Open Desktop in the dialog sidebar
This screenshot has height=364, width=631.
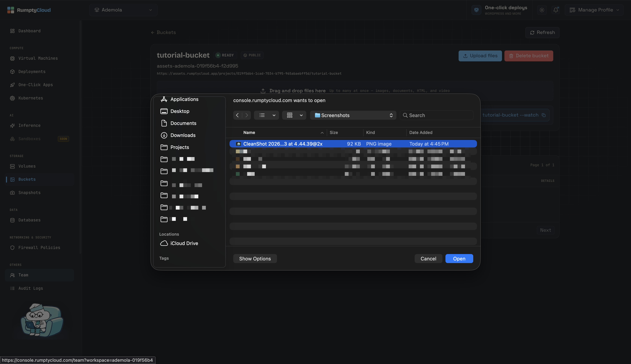tap(175, 111)
